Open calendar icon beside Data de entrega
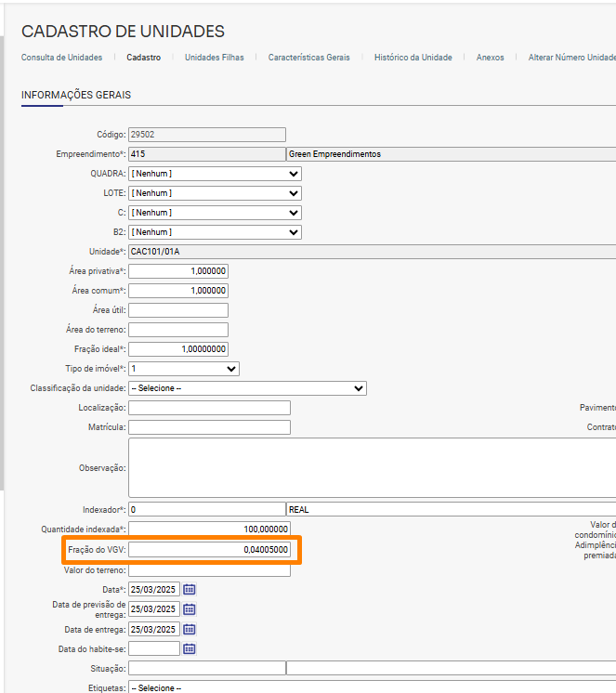 tap(190, 629)
